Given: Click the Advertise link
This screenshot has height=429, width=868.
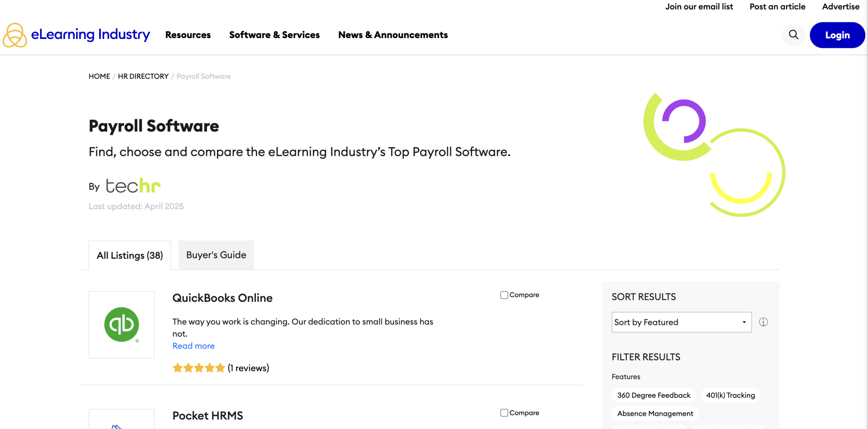Looking at the screenshot, I should pos(840,6).
